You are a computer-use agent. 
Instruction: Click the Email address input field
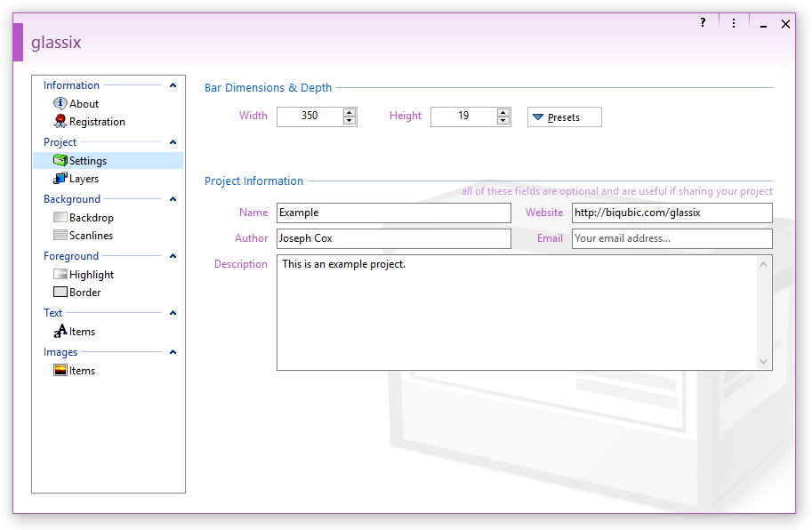pos(671,238)
